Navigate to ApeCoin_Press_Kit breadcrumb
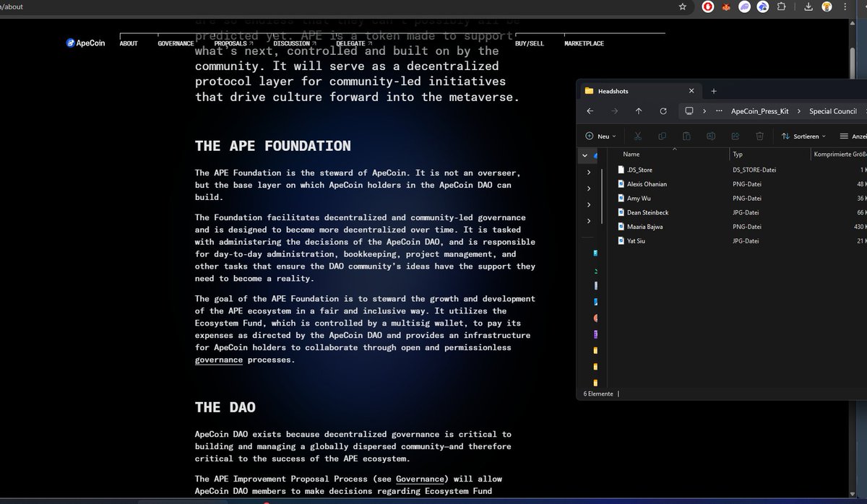The width and height of the screenshot is (867, 504). [x=760, y=111]
